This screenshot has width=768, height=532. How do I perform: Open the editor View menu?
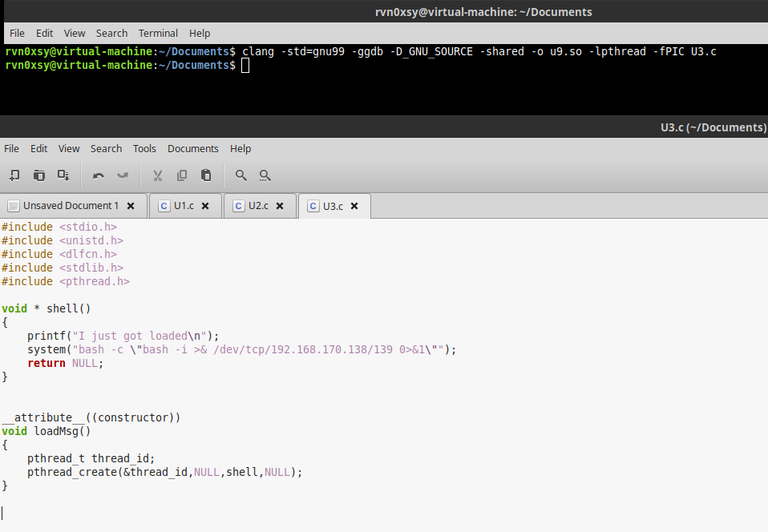[x=69, y=149]
